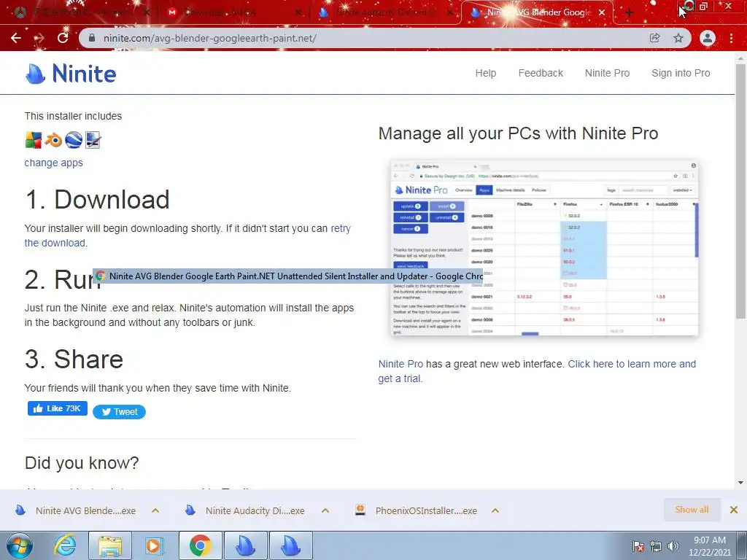Click the Ninite logo in the page header
Image resolution: width=747 pixels, height=560 pixels.
[71, 74]
